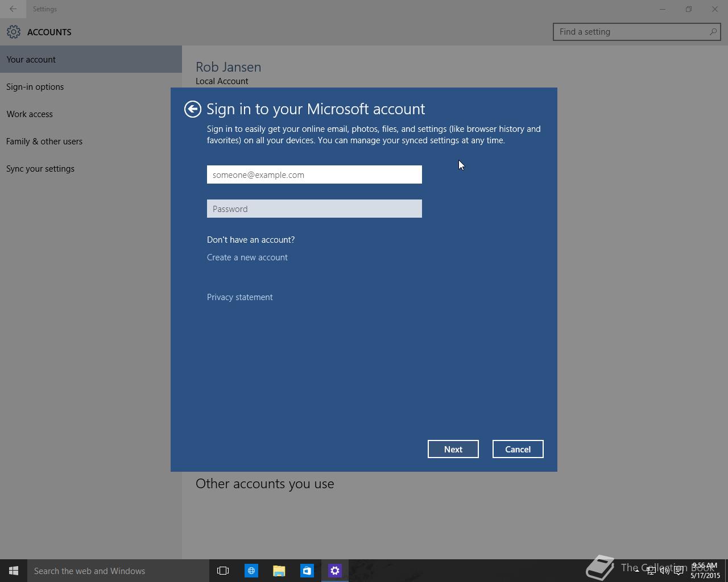This screenshot has height=582, width=728.
Task: Restore down the Settings window
Action: pyautogui.click(x=689, y=9)
